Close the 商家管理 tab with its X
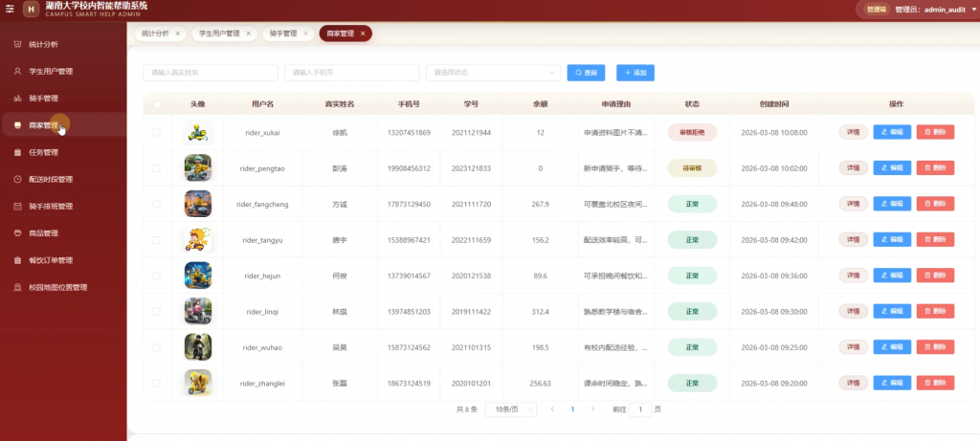980x441 pixels. [x=363, y=33]
